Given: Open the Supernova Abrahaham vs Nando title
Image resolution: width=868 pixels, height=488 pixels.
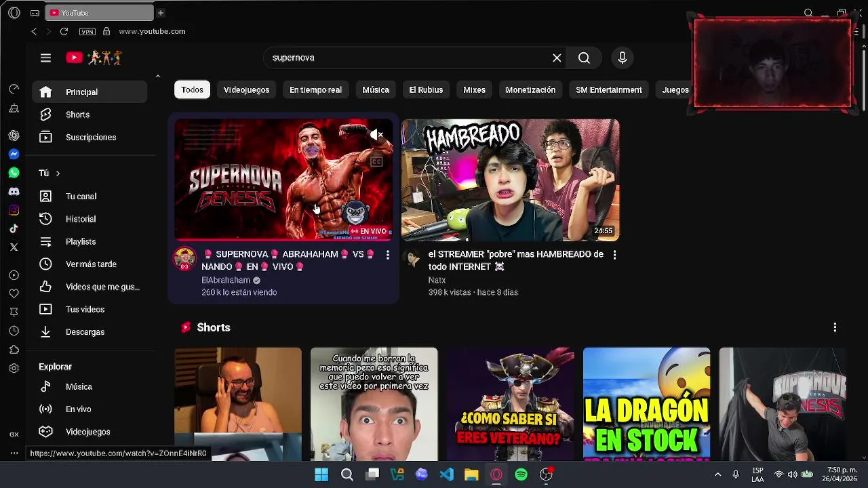Looking at the screenshot, I should (289, 260).
